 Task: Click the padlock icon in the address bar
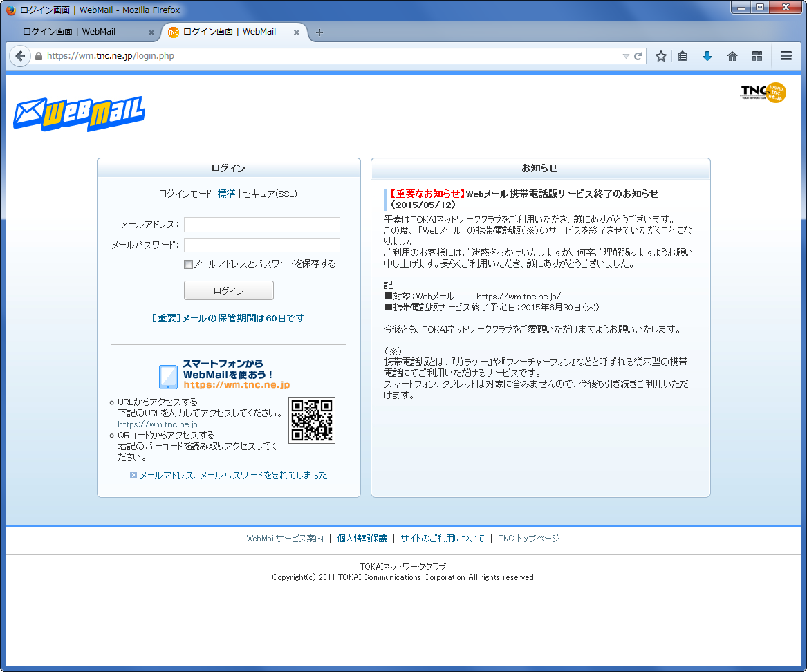click(38, 56)
